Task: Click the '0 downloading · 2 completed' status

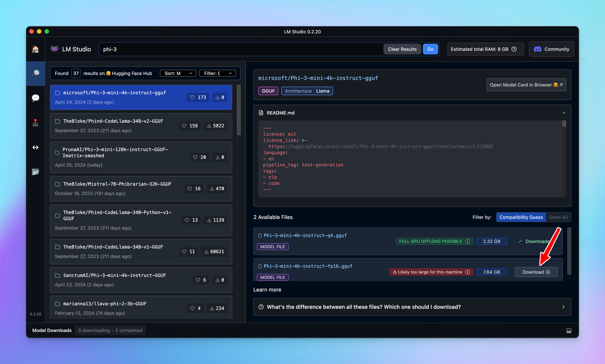Action: click(x=110, y=330)
